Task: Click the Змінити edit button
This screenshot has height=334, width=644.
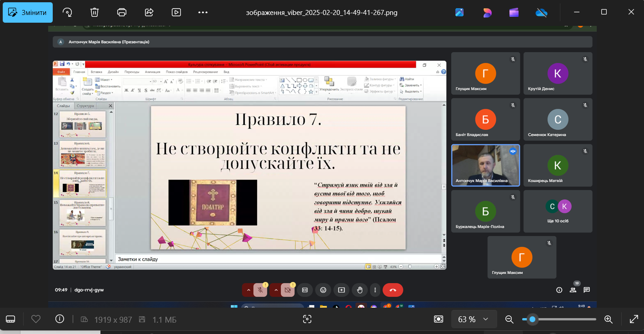Action: click(x=28, y=12)
